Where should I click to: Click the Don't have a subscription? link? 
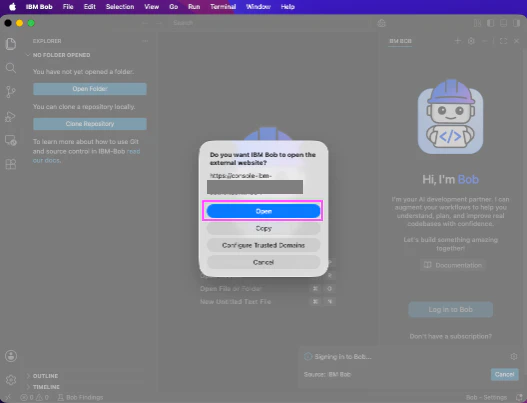[450, 336]
